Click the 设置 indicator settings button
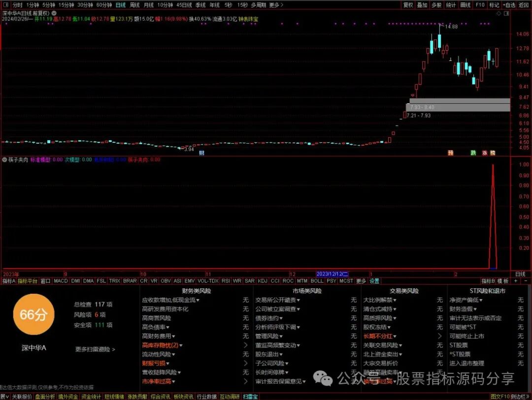This screenshot has height=400, width=532. [374, 280]
